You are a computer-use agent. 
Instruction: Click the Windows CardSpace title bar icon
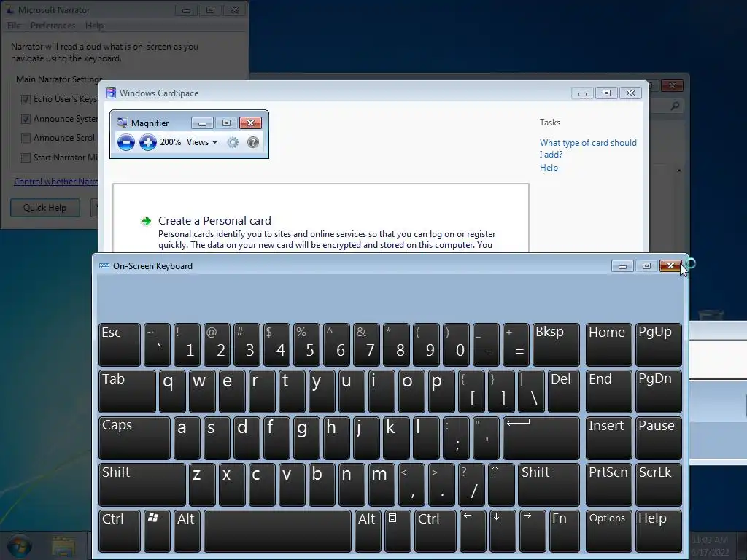(x=111, y=93)
